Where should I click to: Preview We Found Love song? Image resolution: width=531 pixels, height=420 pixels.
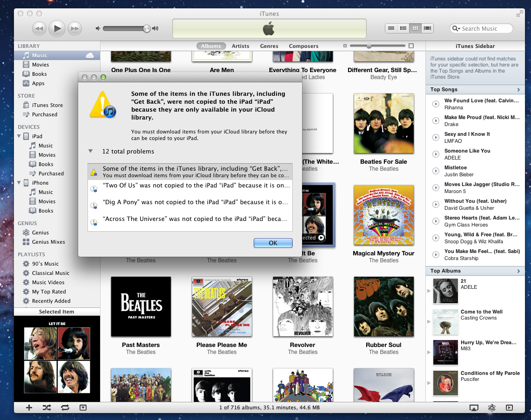(436, 104)
